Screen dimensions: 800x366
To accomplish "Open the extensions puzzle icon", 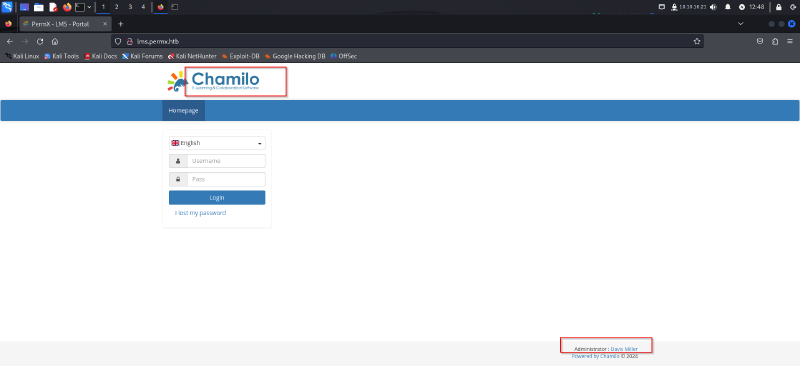I will pos(775,41).
